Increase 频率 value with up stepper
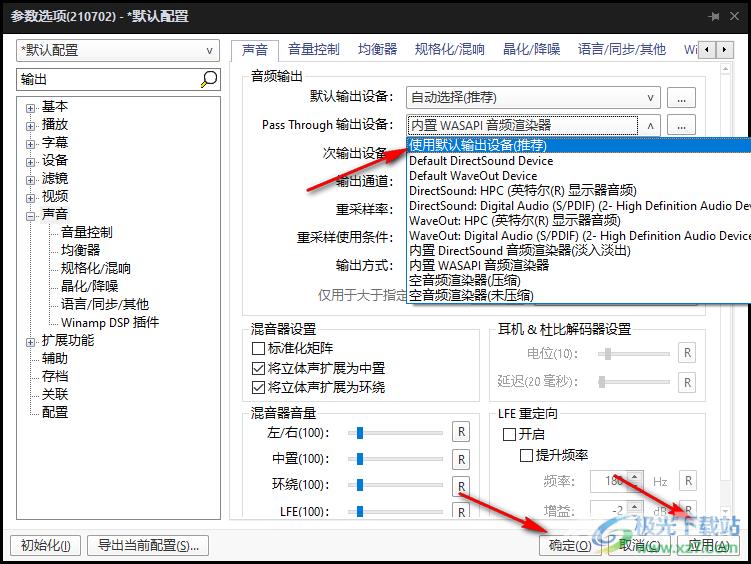 (x=635, y=476)
